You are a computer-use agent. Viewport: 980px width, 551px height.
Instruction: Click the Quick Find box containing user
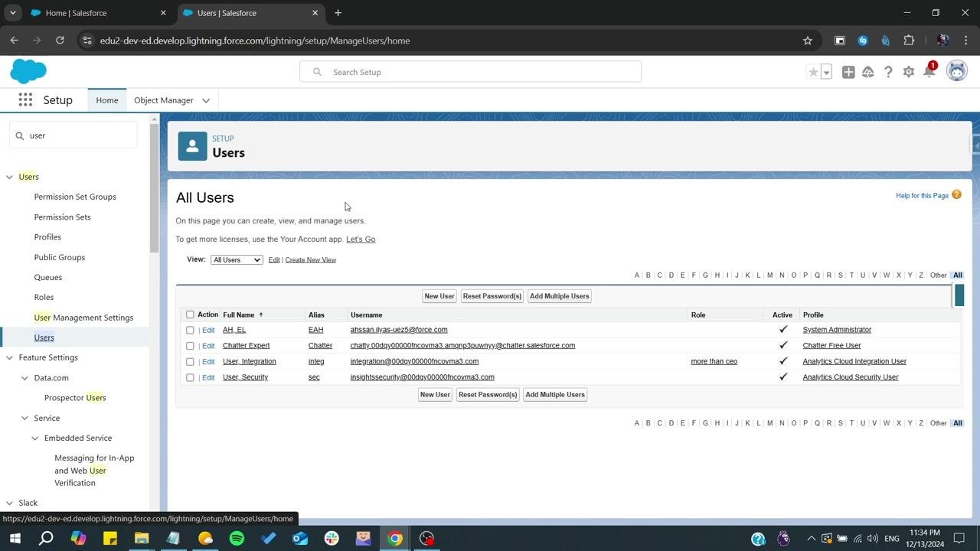pos(73,135)
